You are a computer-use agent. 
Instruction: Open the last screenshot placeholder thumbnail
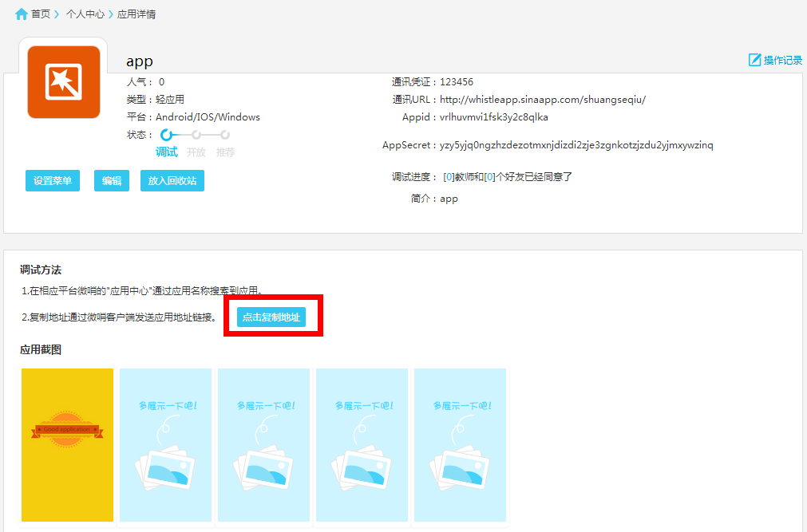pos(460,445)
